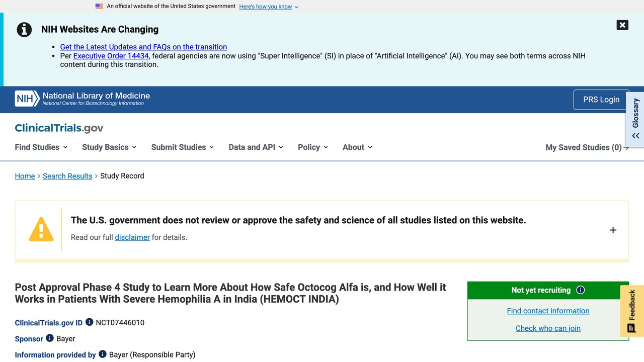
Task: Click the PRS Login button
Action: (601, 100)
